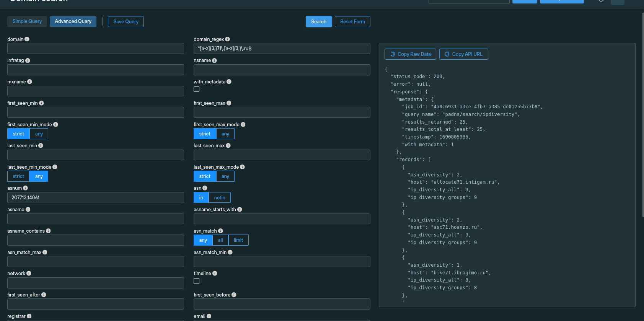Set first_seen_max_mode to any
This screenshot has height=321, width=644.
tap(225, 134)
